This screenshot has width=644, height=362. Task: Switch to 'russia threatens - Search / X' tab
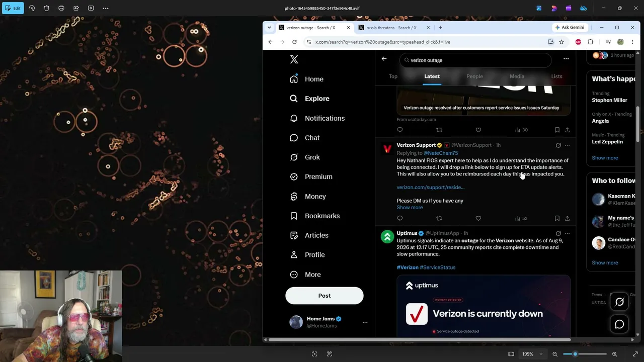394,28
